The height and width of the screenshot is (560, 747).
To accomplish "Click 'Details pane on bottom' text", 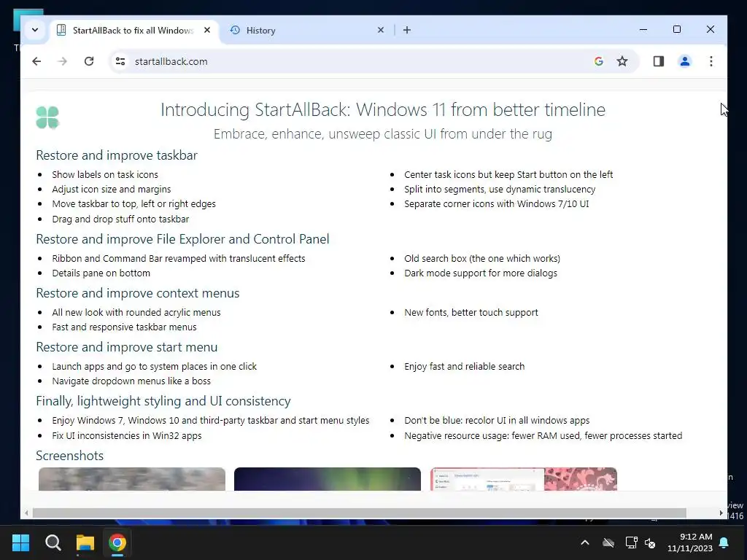I will 101,273.
